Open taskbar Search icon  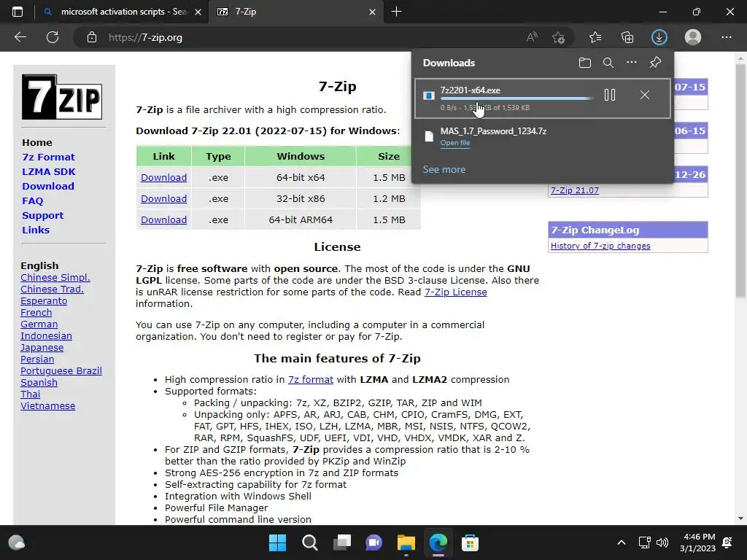point(309,542)
